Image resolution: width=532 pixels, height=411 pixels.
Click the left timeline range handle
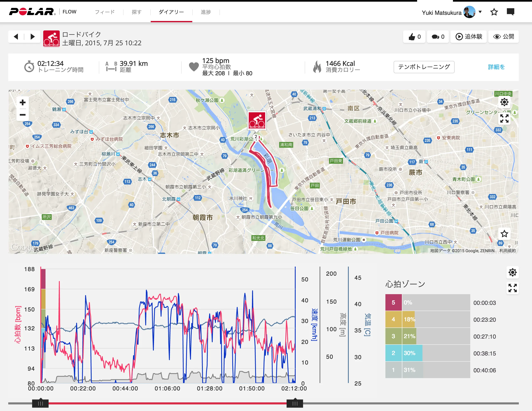40,403
